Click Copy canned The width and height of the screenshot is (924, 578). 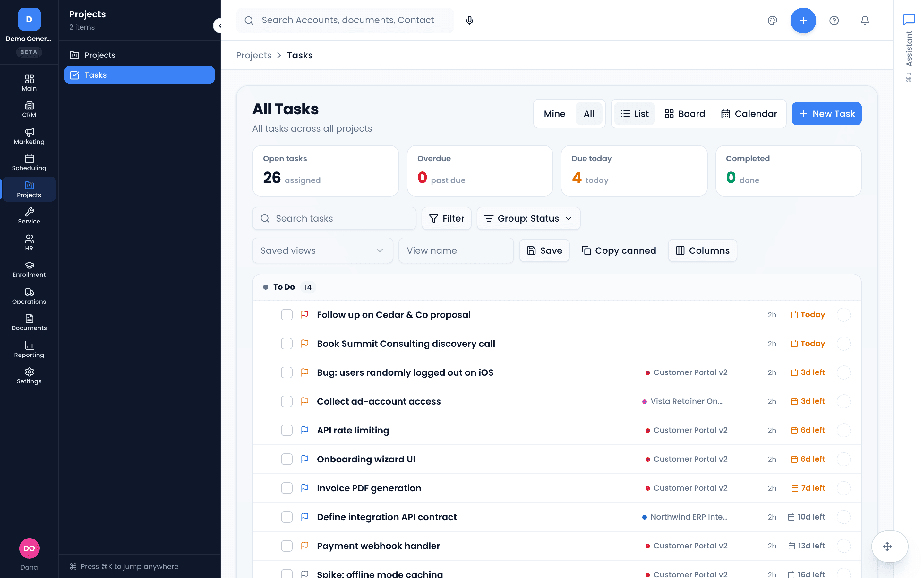[x=619, y=250]
